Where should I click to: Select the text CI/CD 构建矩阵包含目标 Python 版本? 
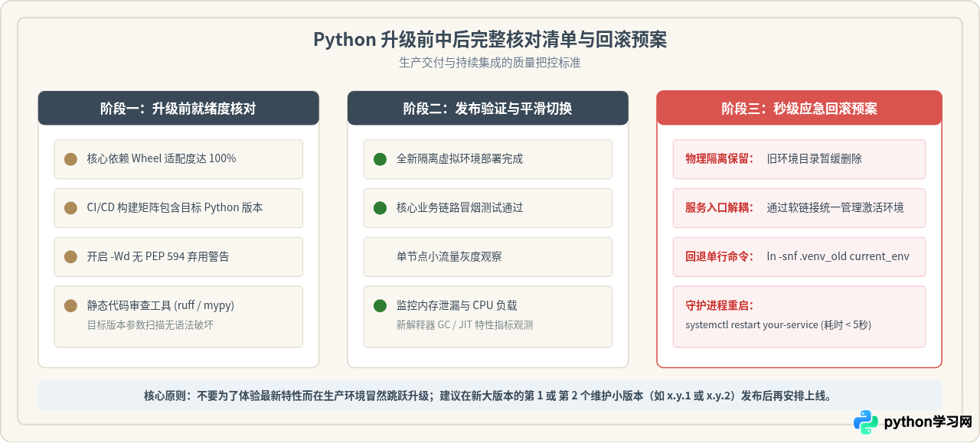click(x=175, y=208)
